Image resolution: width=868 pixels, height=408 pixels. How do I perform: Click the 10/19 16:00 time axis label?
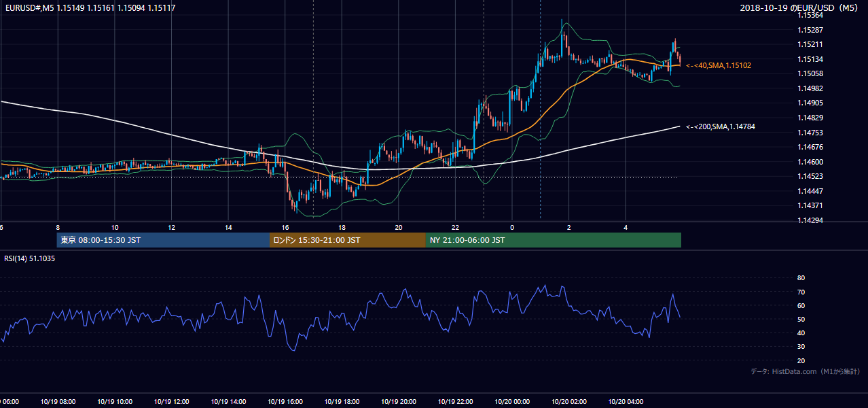click(x=285, y=402)
